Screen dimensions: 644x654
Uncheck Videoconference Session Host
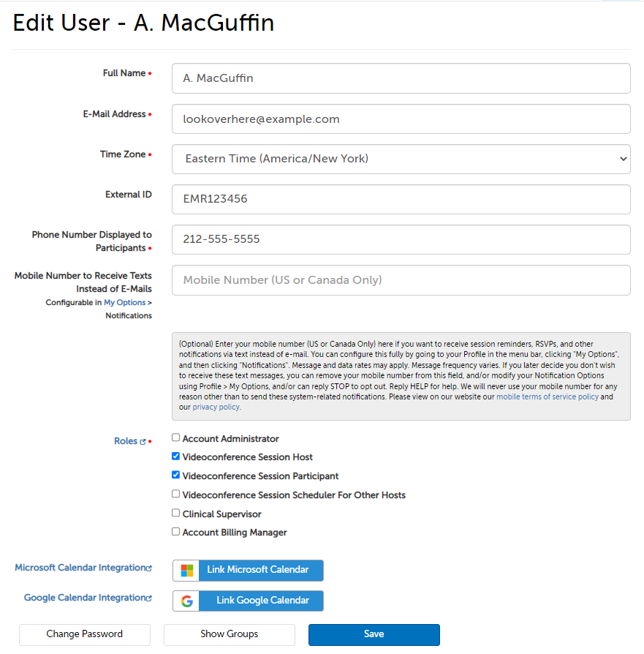175,455
